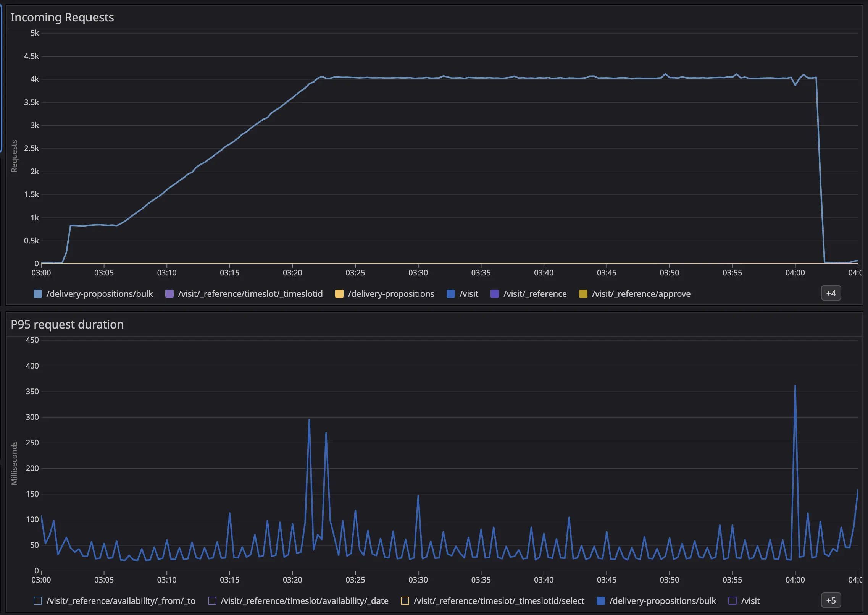This screenshot has width=868, height=615.
Task: Open the Incoming Requests panel menu
Action: pos(63,17)
